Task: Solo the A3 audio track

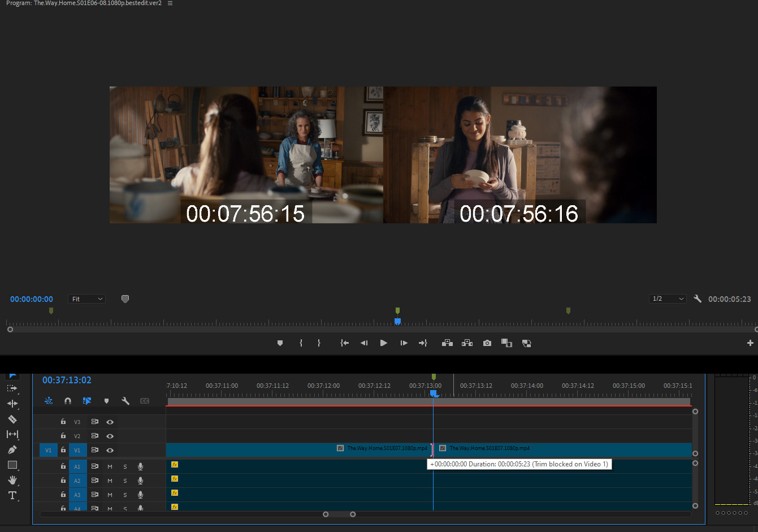Action: tap(125, 495)
